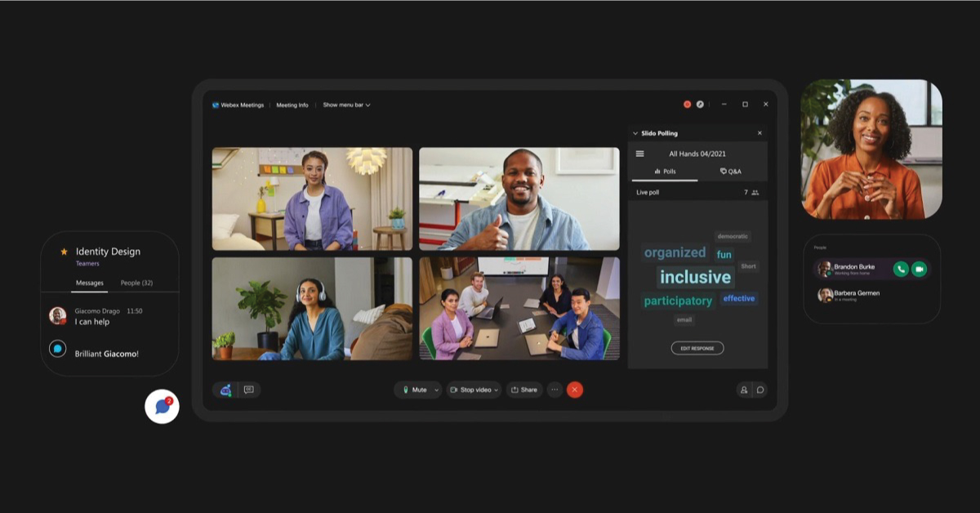Expand the Stop video options arrow

pos(497,390)
